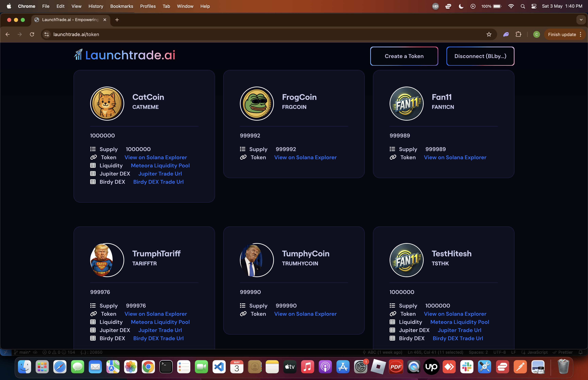Open Visual Studio Code from the dock
This screenshot has height=380, width=588.
[219, 367]
